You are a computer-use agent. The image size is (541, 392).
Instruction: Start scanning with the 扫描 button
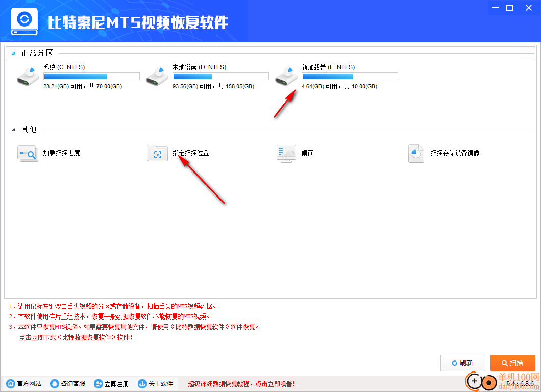[513, 363]
